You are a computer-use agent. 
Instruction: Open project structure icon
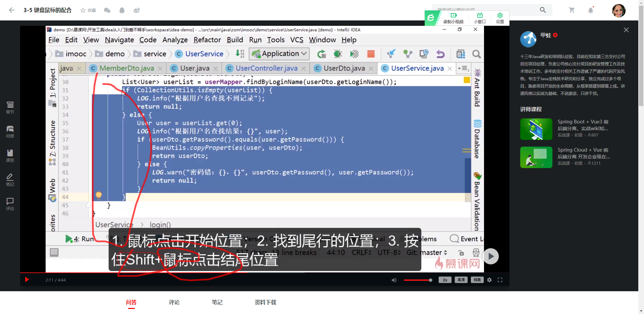point(461,54)
